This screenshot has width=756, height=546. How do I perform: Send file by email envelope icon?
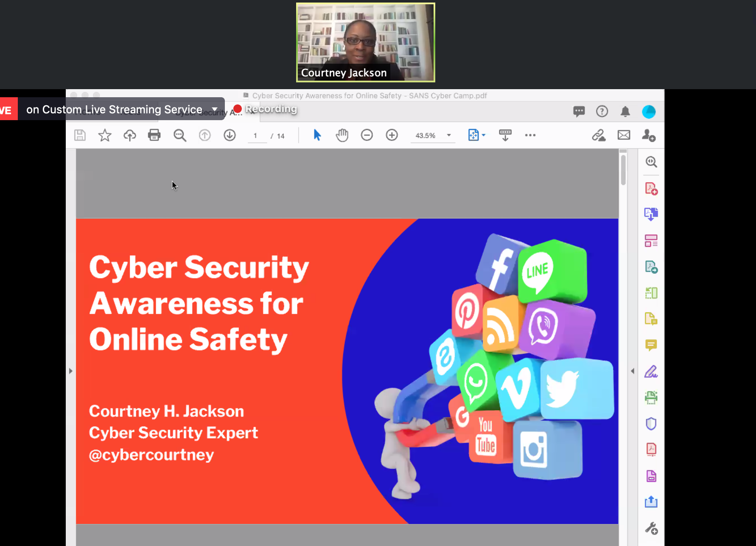(x=624, y=135)
